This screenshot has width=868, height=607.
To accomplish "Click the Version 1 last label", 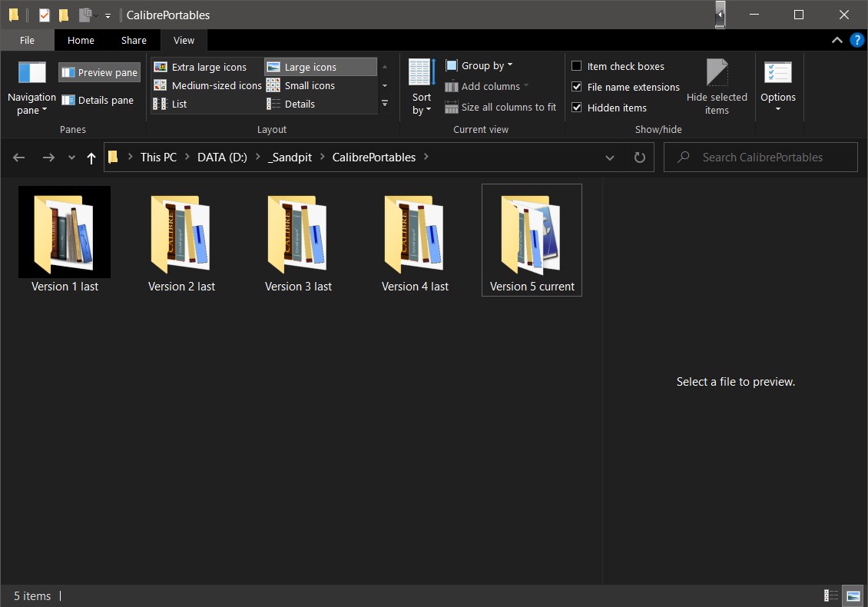I will pyautogui.click(x=65, y=287).
